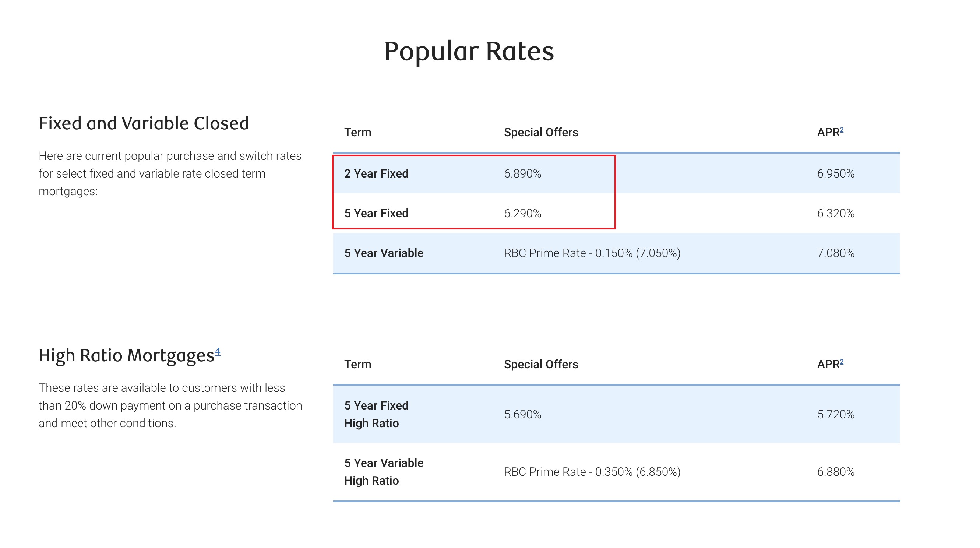Click the 6.880% APR value
Screen dimensions: 980x548
835,472
